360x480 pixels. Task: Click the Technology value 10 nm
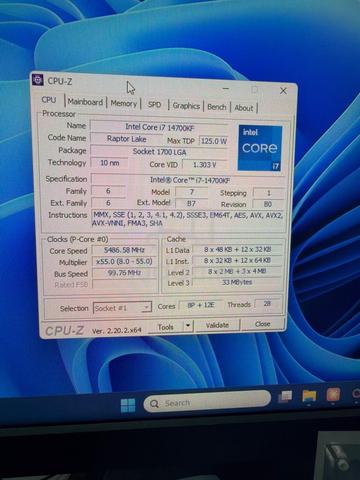[110, 163]
